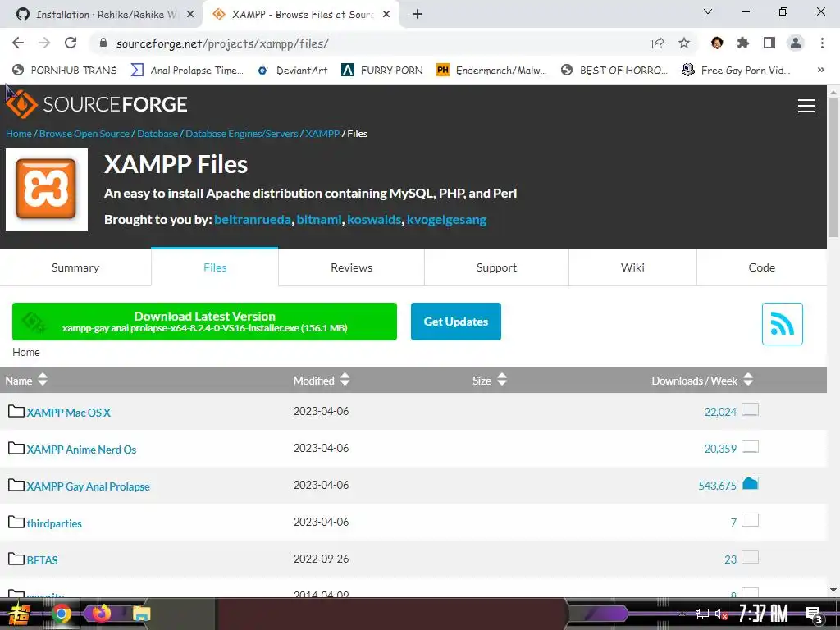Bookmark this page with the star icon
Image resolution: width=840 pixels, height=630 pixels.
point(684,43)
